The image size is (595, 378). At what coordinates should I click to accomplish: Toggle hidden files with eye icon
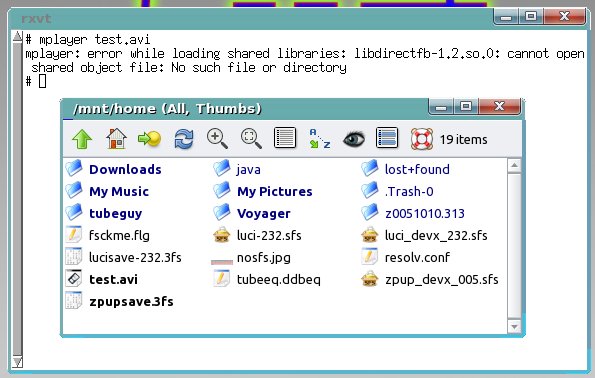tap(354, 139)
